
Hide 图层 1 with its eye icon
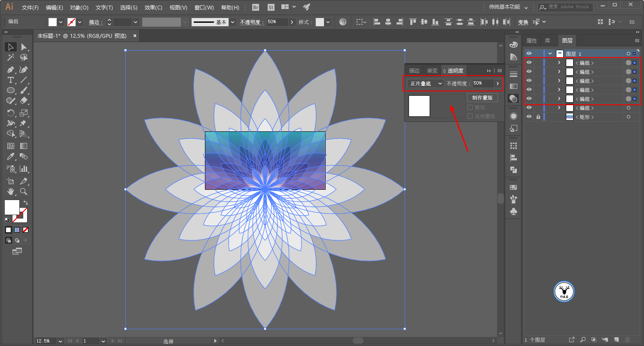click(x=529, y=54)
